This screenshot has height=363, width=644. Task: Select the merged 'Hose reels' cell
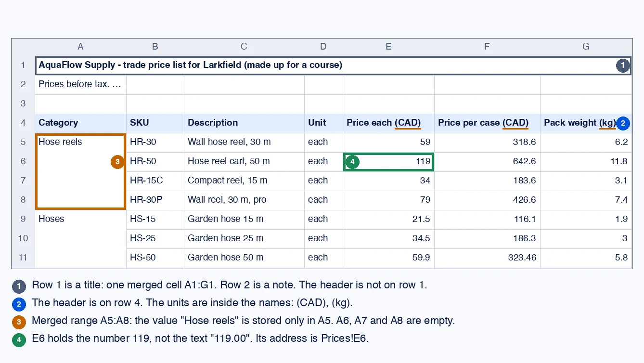coord(80,171)
